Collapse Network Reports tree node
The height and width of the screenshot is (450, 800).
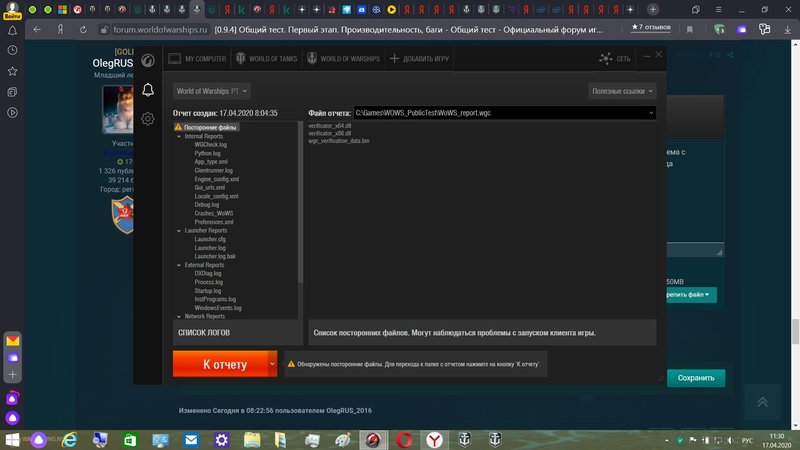coord(179,316)
